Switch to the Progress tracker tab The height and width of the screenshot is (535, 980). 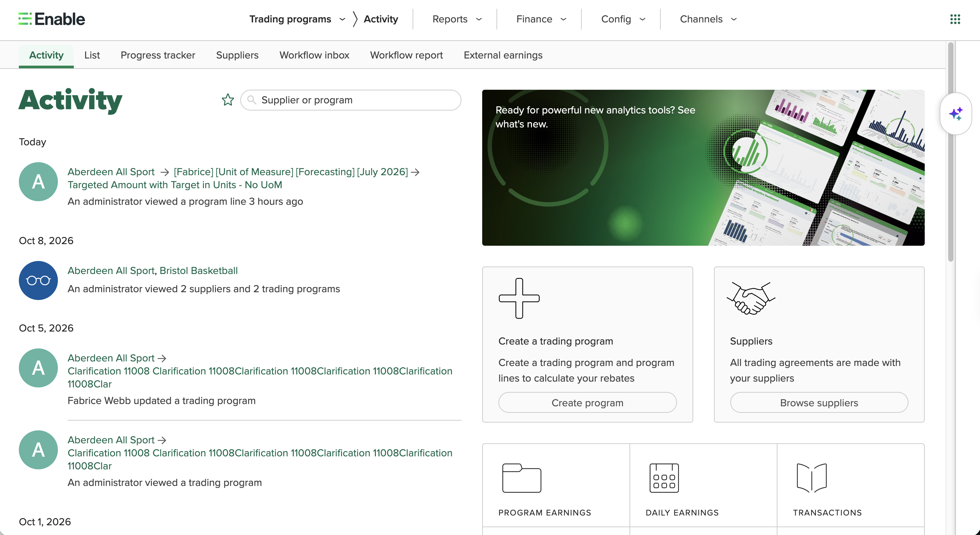point(158,55)
